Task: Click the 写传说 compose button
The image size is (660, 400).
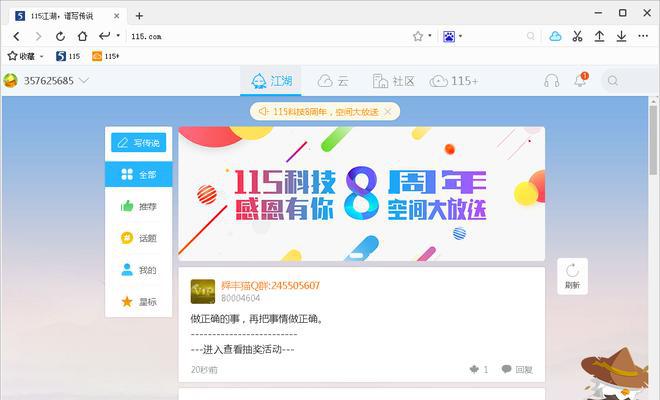Action: click(x=138, y=143)
